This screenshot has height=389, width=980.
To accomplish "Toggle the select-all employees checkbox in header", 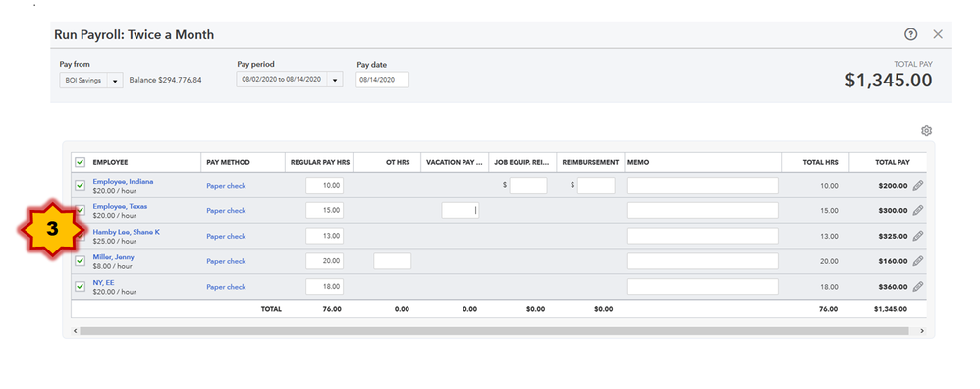I will [80, 162].
